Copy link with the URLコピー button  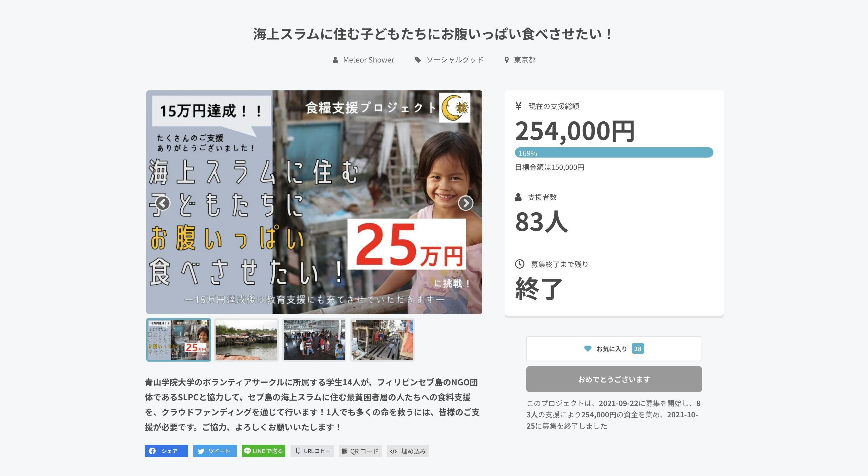(312, 451)
